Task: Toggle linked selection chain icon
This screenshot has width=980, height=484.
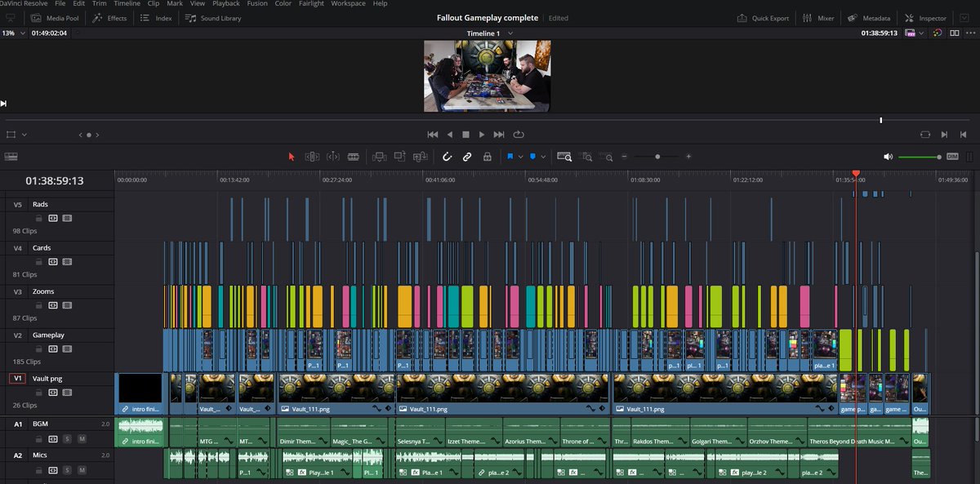Action: [x=467, y=156]
